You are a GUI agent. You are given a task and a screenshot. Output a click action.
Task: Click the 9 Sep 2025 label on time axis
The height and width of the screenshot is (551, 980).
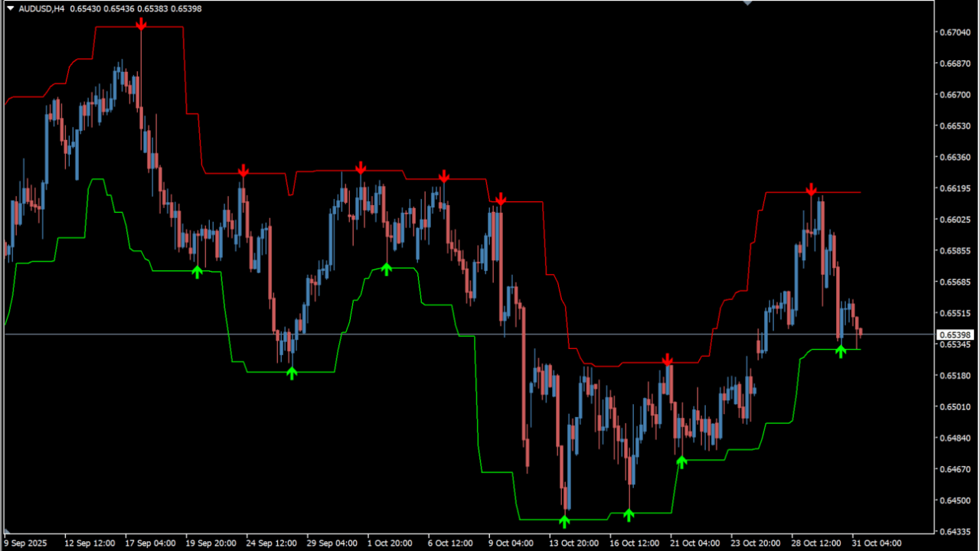pyautogui.click(x=25, y=543)
